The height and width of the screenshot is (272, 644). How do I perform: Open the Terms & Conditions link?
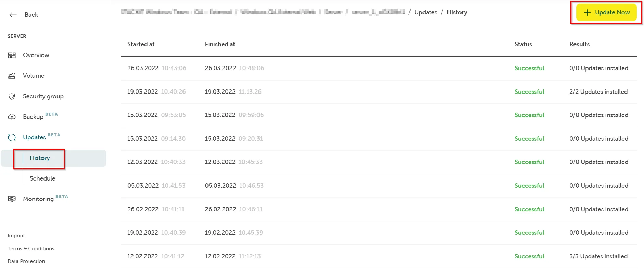point(31,248)
